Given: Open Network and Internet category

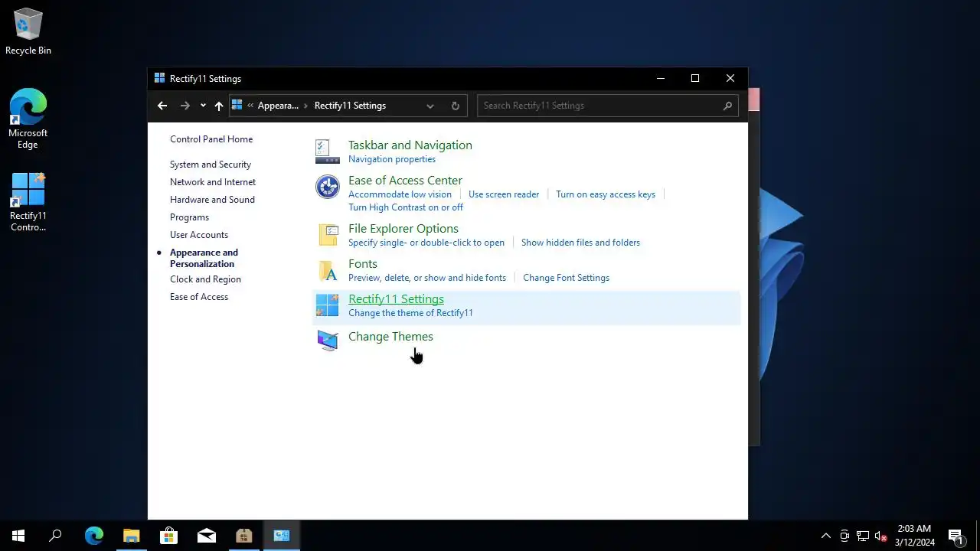Looking at the screenshot, I should tap(213, 182).
